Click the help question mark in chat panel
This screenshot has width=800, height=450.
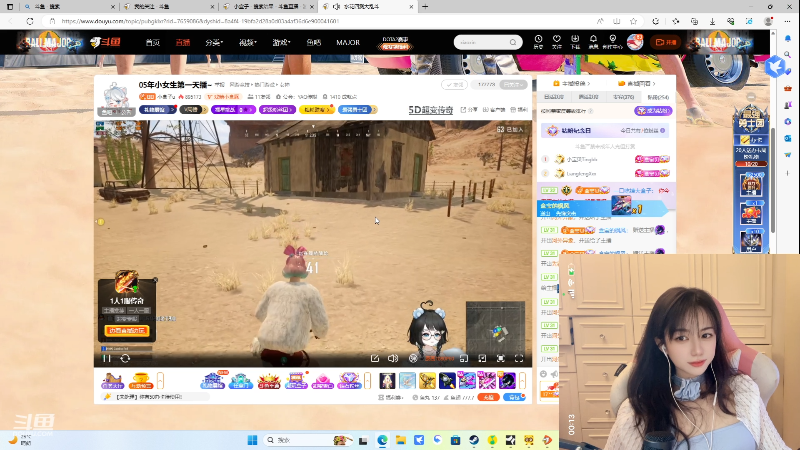591,111
